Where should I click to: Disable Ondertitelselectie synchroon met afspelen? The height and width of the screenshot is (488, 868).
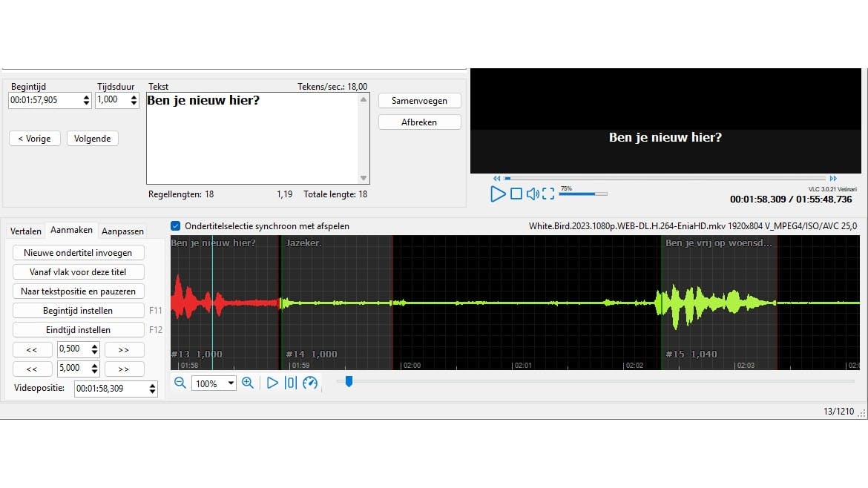[x=176, y=226]
